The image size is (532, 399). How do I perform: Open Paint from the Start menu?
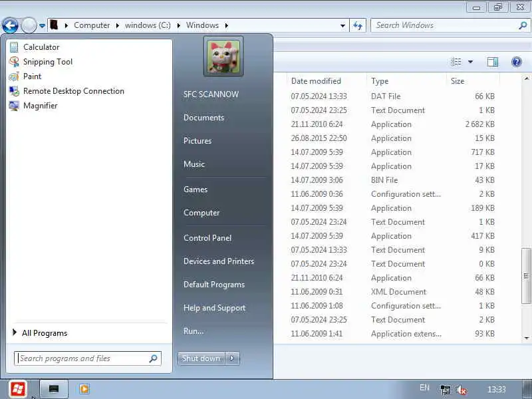pyautogui.click(x=32, y=76)
